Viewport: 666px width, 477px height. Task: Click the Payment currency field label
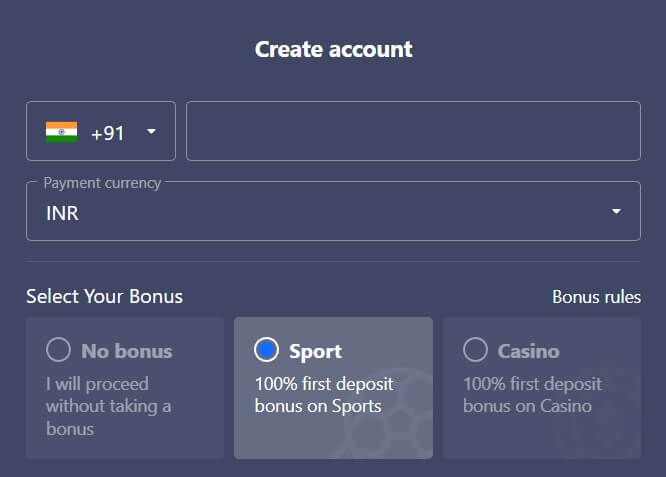point(102,183)
